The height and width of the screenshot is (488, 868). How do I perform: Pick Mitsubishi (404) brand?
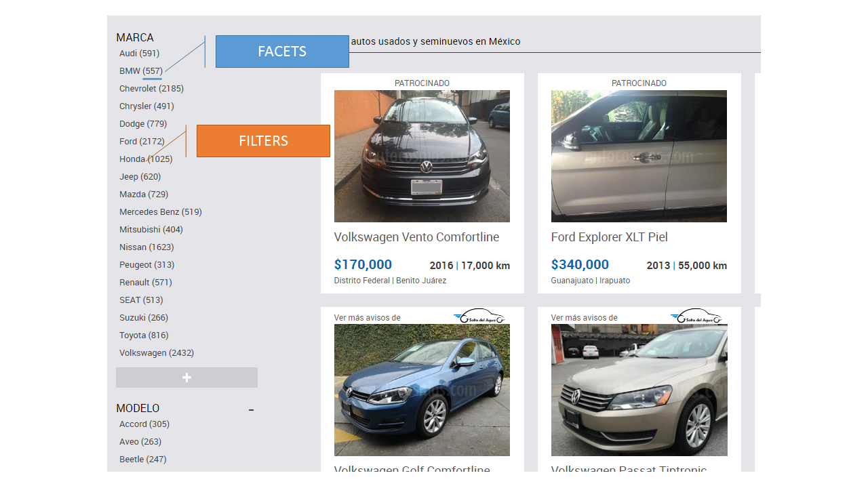pos(151,230)
